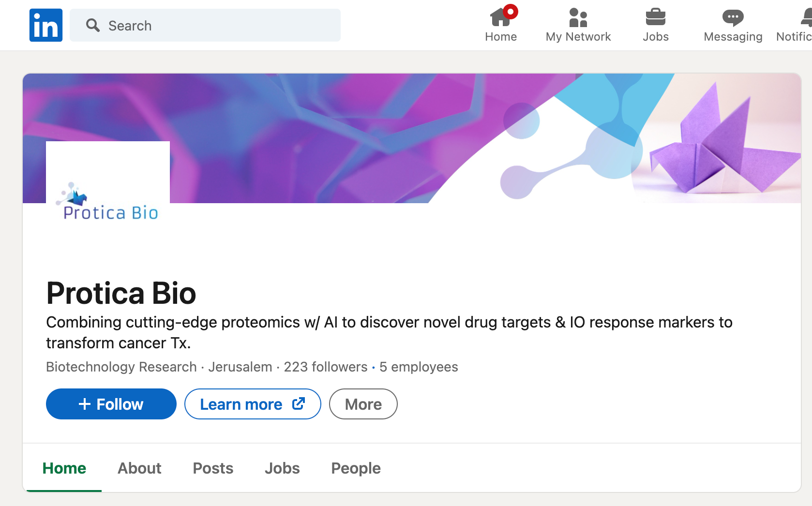Expand the More options menu
Viewport: 812px width, 506px height.
363,404
